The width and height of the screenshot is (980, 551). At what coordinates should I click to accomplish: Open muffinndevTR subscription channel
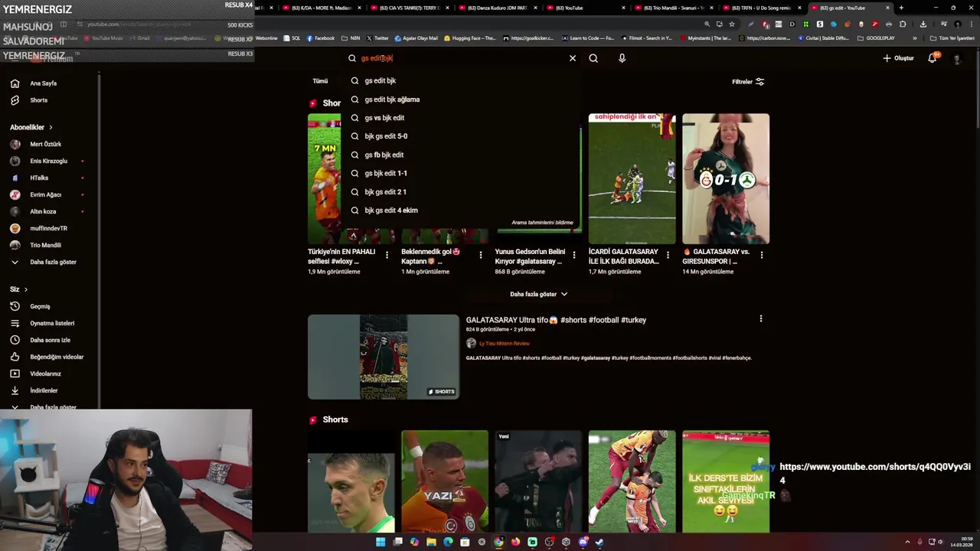pyautogui.click(x=49, y=228)
